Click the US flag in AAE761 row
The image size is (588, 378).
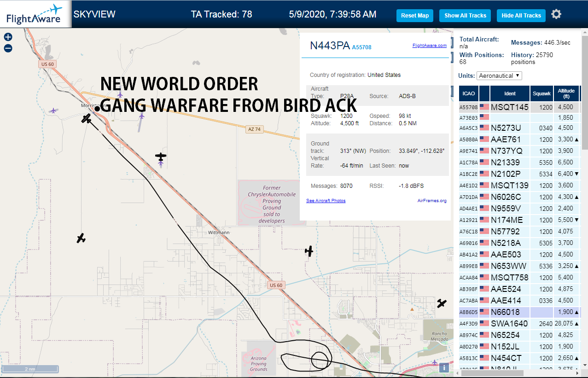pyautogui.click(x=484, y=140)
